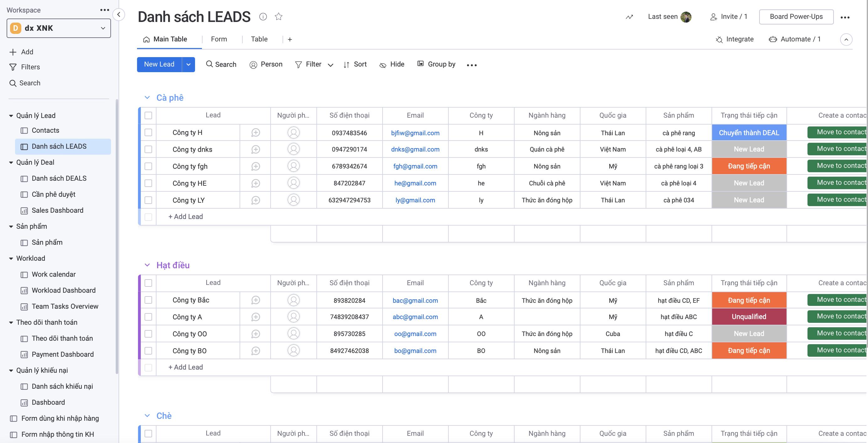Open Sales Dashboard in the sidebar
Viewport: 868px width, 443px height.
tap(57, 211)
